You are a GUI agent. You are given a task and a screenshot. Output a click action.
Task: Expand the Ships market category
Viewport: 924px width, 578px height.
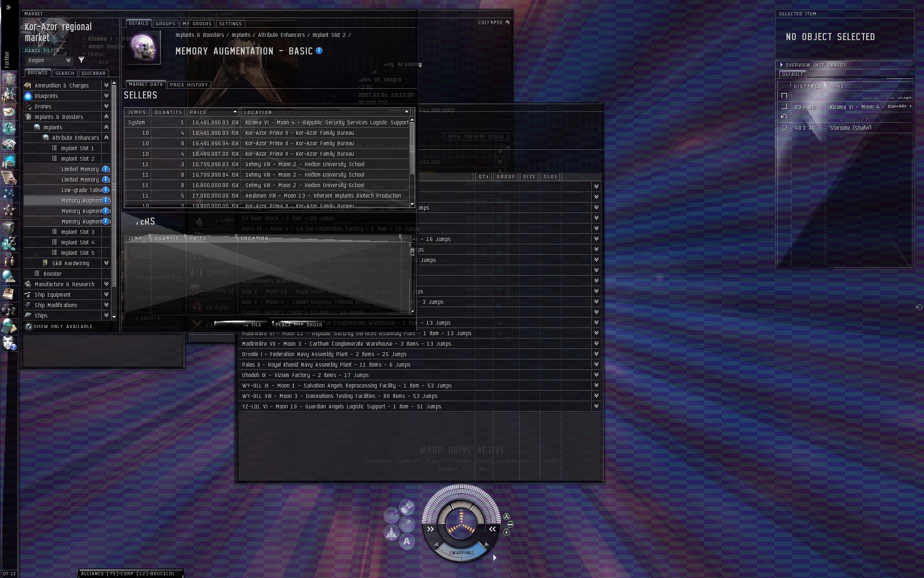(x=106, y=315)
